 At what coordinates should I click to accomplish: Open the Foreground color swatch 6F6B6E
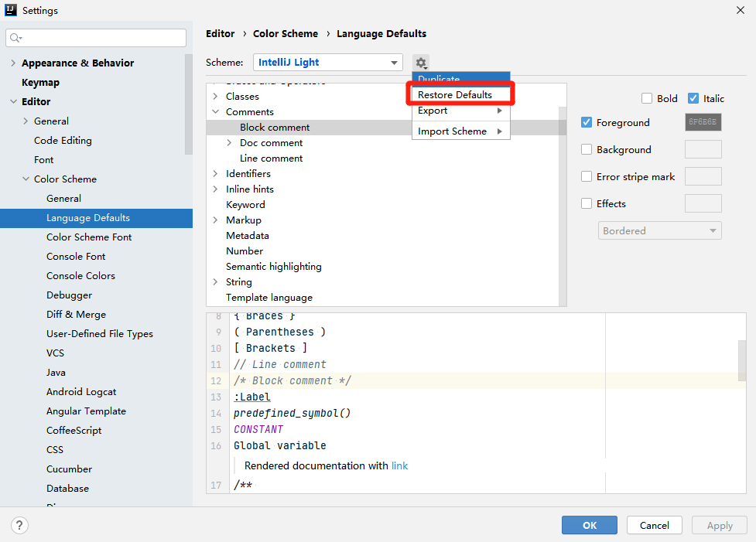703,122
